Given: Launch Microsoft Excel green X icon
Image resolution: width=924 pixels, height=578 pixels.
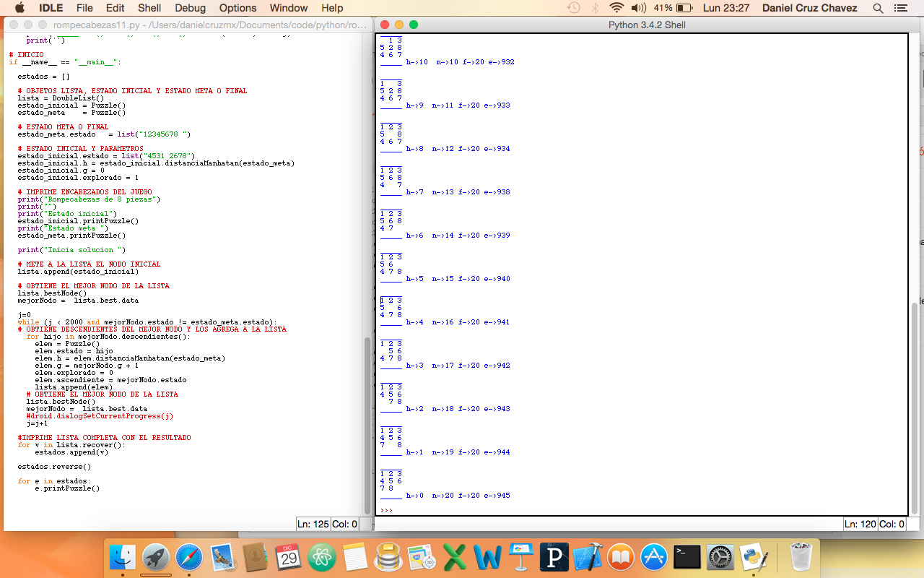Looking at the screenshot, I should tap(455, 557).
